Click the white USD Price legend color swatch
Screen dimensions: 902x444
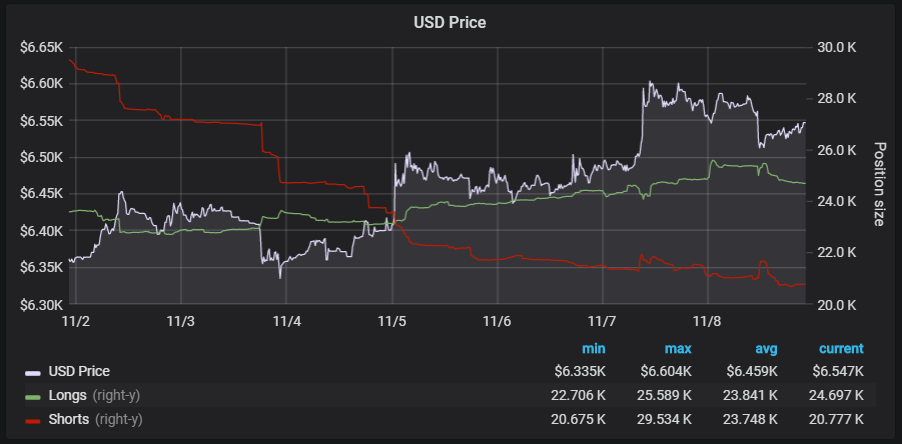(x=34, y=372)
